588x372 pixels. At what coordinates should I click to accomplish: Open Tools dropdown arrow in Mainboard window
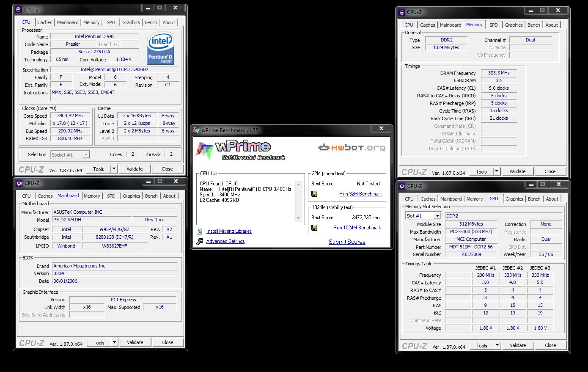[x=114, y=342]
